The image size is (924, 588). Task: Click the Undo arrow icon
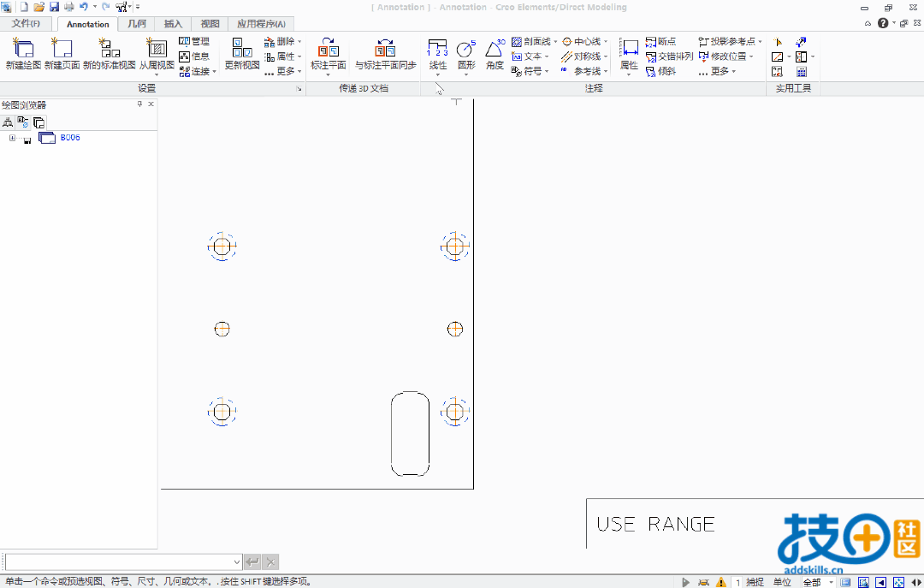84,7
